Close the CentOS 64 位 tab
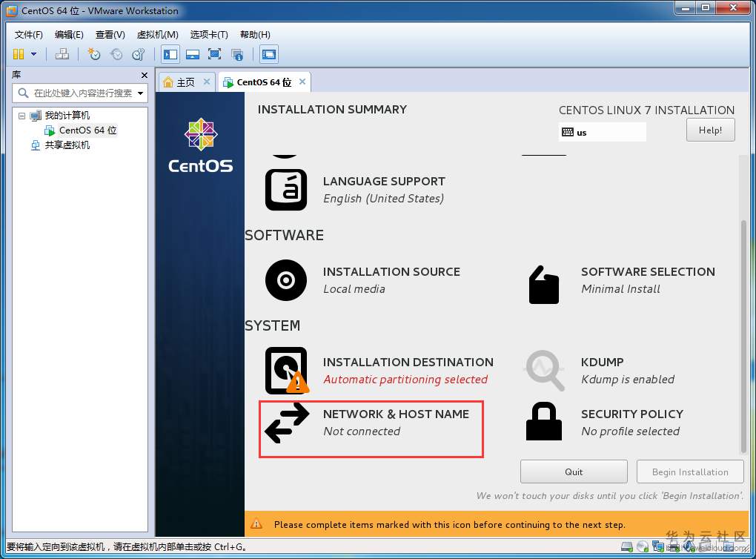Screen dimensions: 756x559 click(x=302, y=82)
